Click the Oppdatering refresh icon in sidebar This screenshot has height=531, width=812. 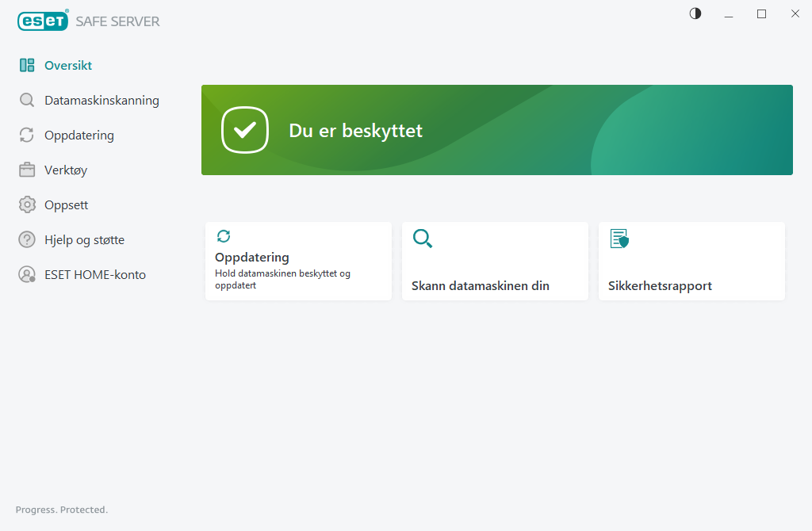[x=27, y=136]
